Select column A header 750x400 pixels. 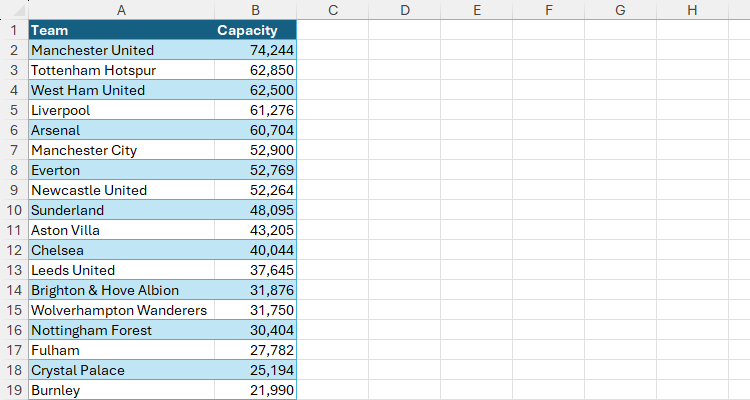click(x=121, y=10)
